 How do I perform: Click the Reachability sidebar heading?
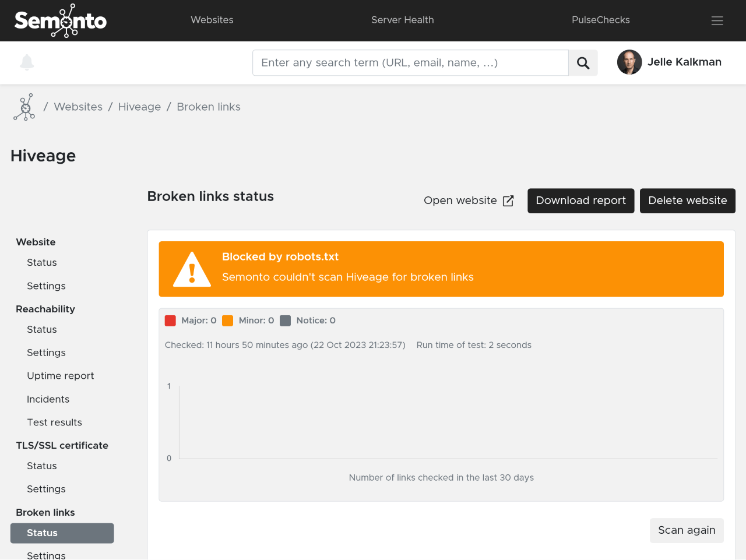click(45, 309)
